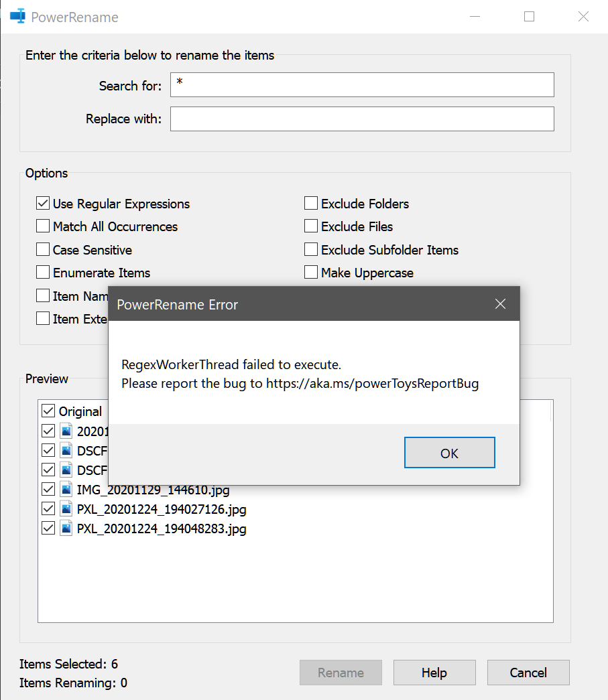Select the PXL_20201224_194048283.jpg file name

click(x=162, y=529)
